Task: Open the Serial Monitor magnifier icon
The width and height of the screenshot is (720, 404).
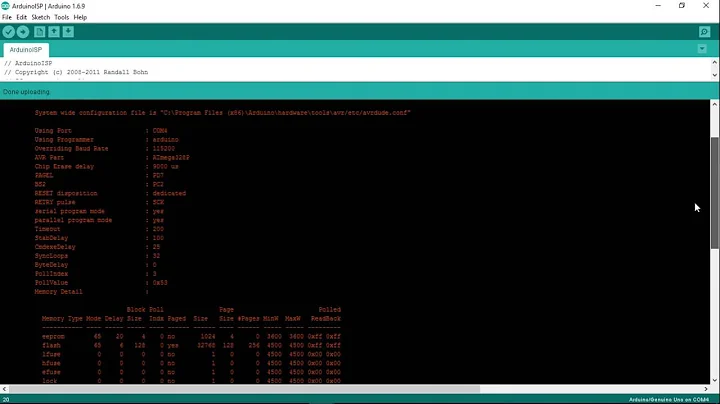Action: click(704, 32)
